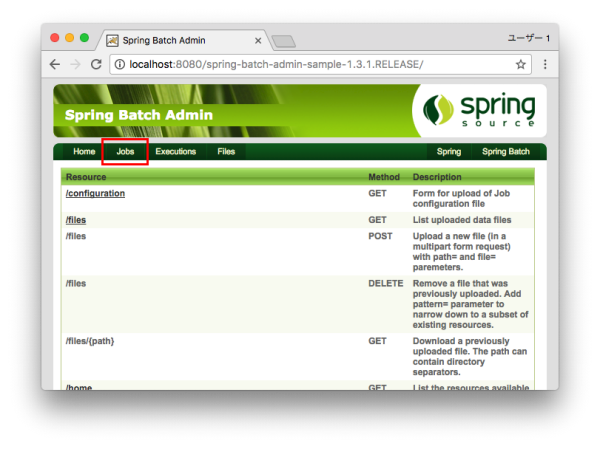
Task: Follow the Spring link in the nav bar
Action: (449, 152)
